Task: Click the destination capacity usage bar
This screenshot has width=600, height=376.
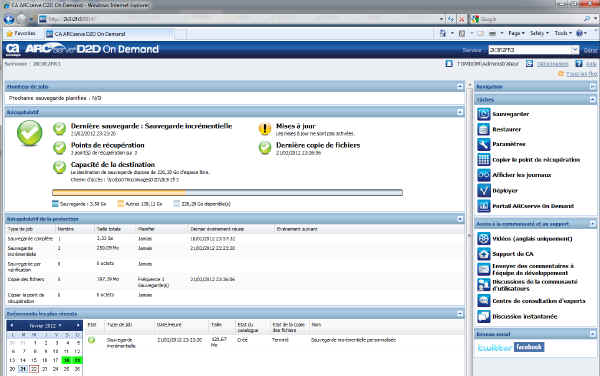Action: pos(227,192)
